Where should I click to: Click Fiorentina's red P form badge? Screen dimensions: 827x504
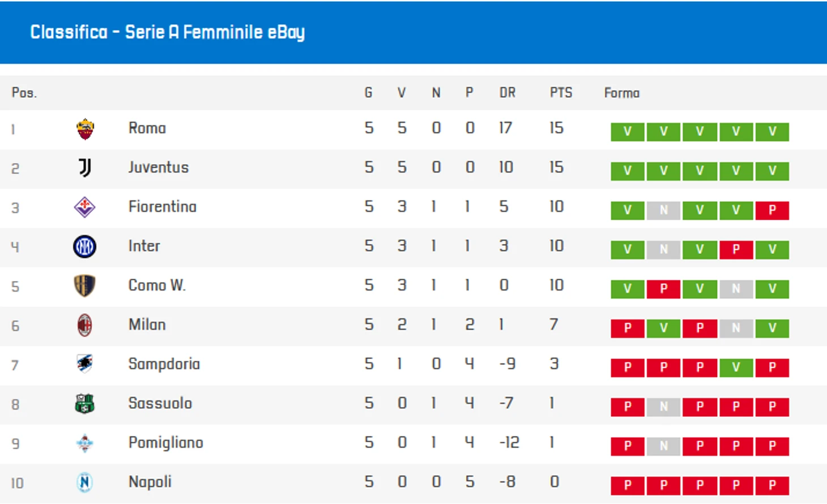point(772,210)
